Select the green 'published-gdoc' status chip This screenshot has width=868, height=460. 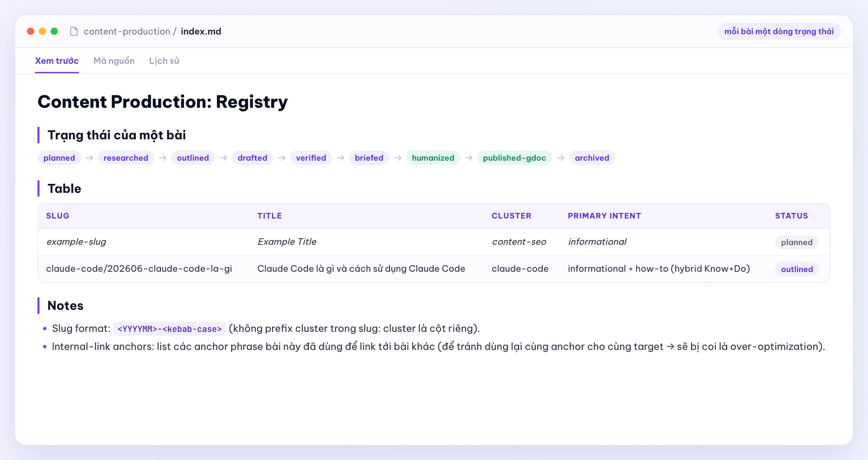[514, 158]
